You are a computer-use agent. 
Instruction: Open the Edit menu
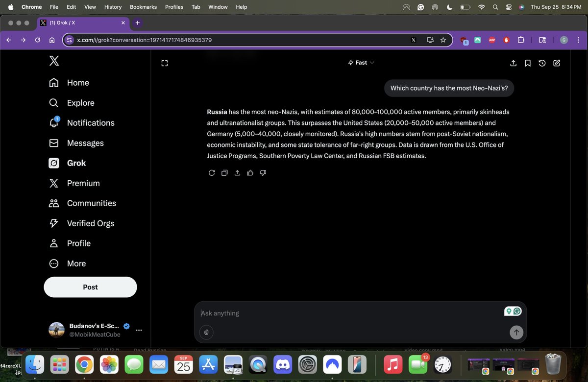pos(72,7)
